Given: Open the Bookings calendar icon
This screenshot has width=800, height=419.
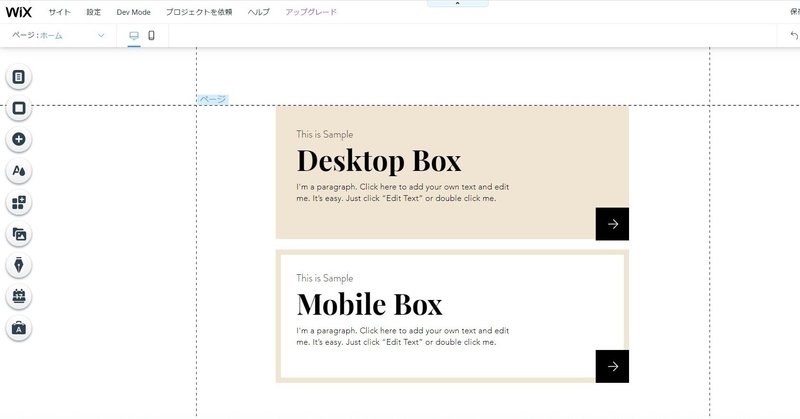Looking at the screenshot, I should coord(19,297).
